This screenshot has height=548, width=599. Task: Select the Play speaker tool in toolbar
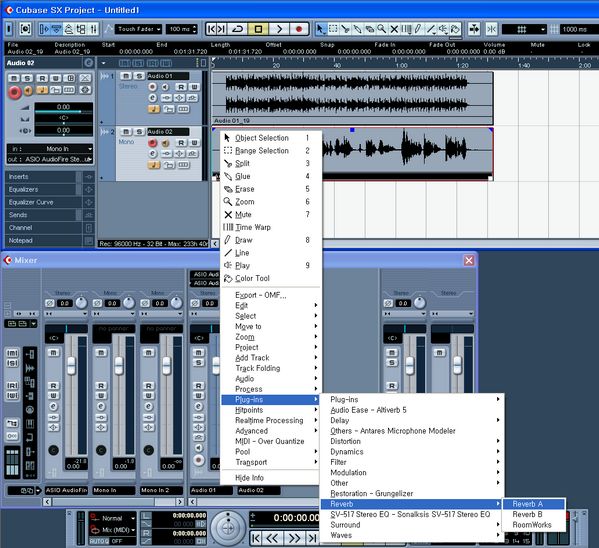click(x=443, y=29)
